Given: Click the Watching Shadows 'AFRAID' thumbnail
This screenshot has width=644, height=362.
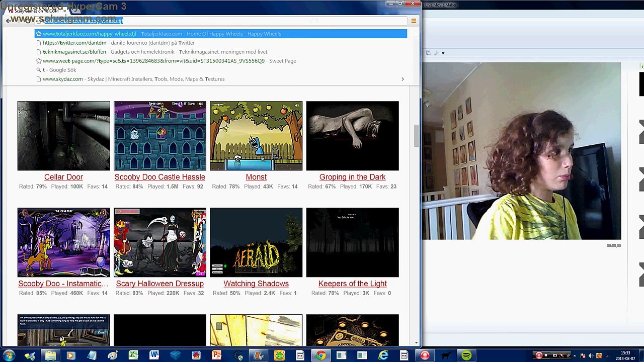Looking at the screenshot, I should pyautogui.click(x=256, y=242).
